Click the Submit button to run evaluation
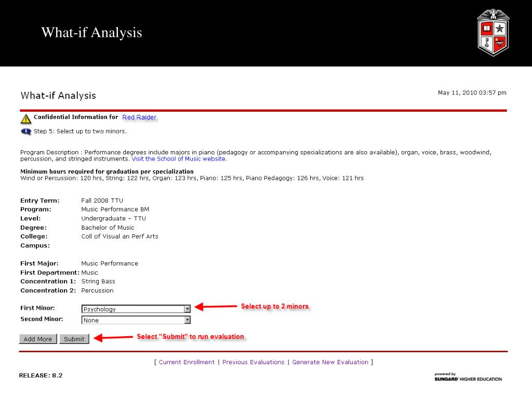The height and width of the screenshot is (399, 532). pos(74,339)
